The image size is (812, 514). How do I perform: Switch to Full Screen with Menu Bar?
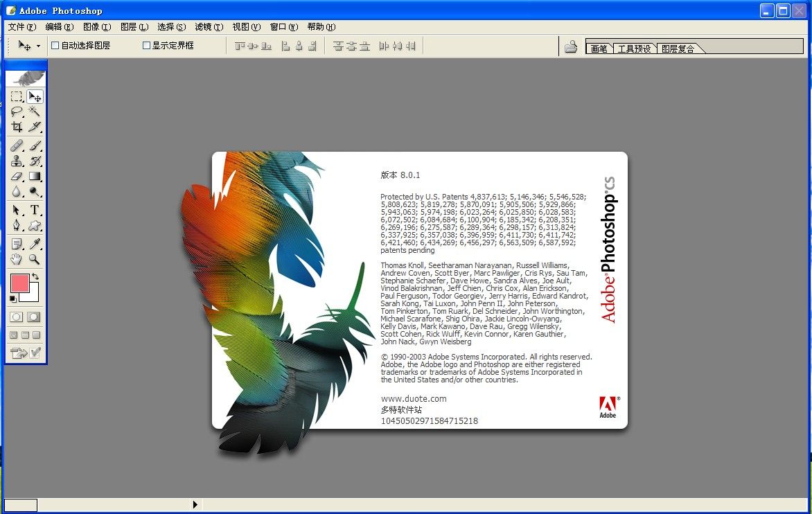coord(26,335)
